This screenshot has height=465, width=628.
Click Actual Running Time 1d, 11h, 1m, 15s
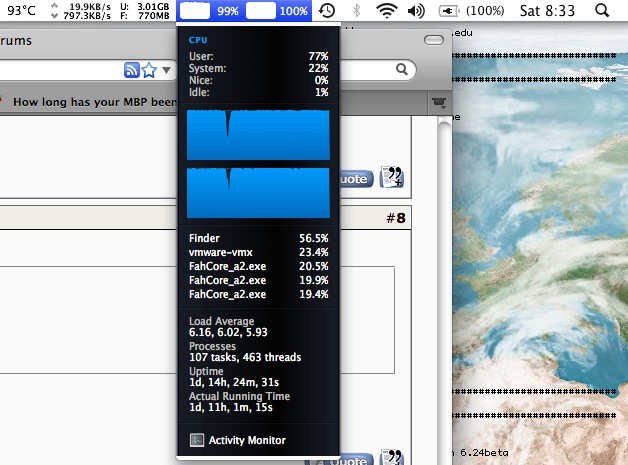click(231, 407)
